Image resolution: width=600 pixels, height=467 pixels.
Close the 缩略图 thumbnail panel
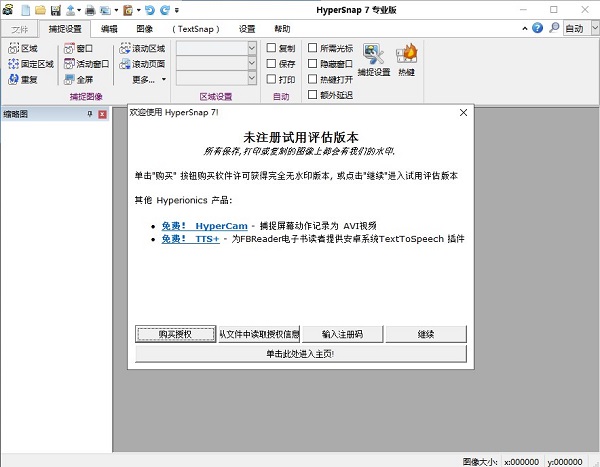coord(103,114)
